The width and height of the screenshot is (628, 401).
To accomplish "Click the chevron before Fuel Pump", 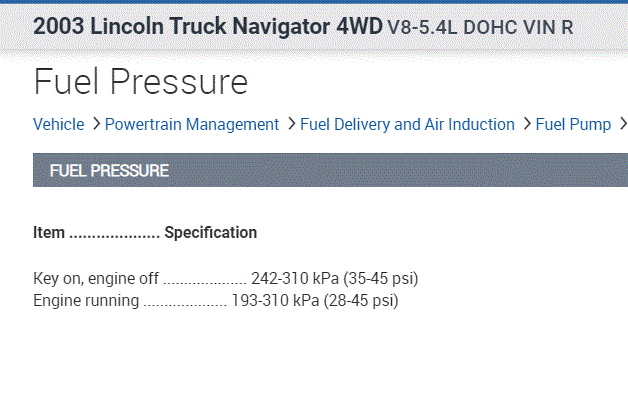I will click(526, 125).
